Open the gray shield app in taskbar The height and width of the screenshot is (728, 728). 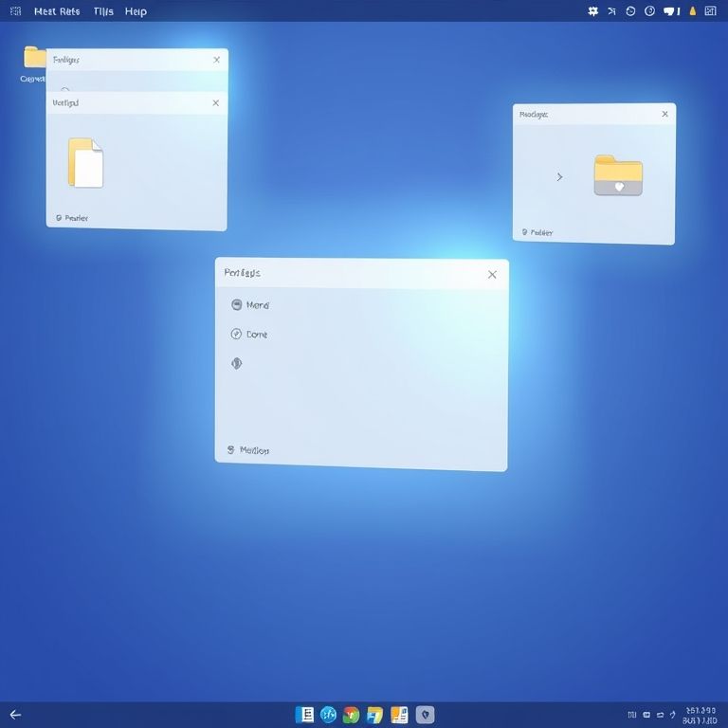click(x=426, y=715)
